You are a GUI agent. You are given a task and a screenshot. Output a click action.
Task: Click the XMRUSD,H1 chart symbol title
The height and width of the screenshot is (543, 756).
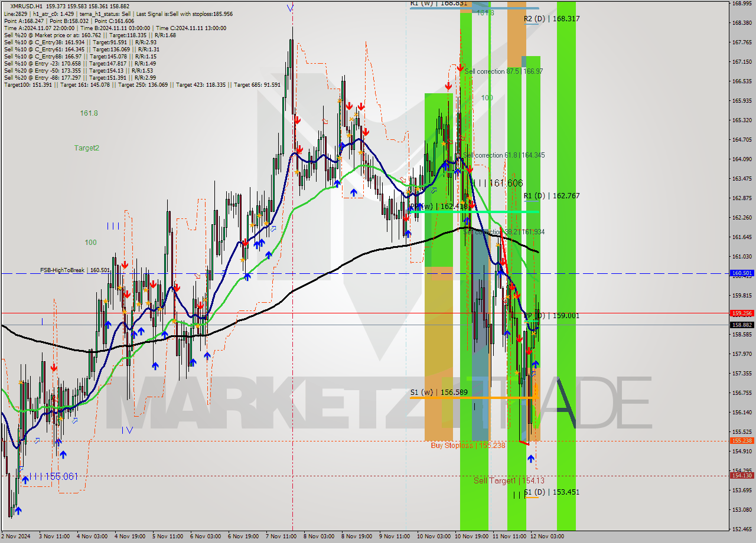point(27,6)
